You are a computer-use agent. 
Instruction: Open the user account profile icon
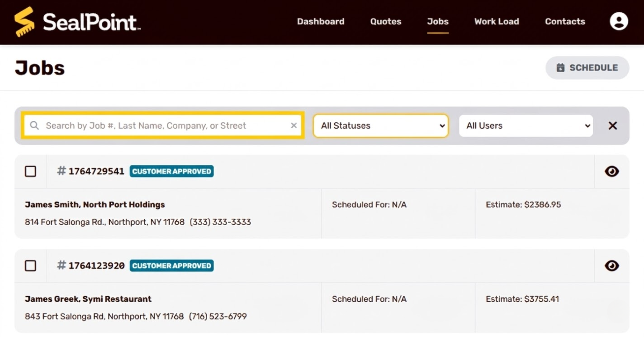(619, 21)
